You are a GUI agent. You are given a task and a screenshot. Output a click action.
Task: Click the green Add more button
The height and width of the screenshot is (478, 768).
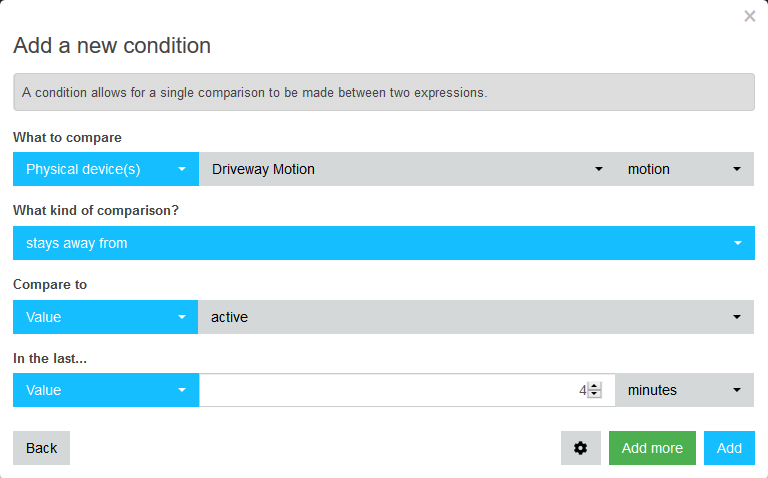point(652,448)
